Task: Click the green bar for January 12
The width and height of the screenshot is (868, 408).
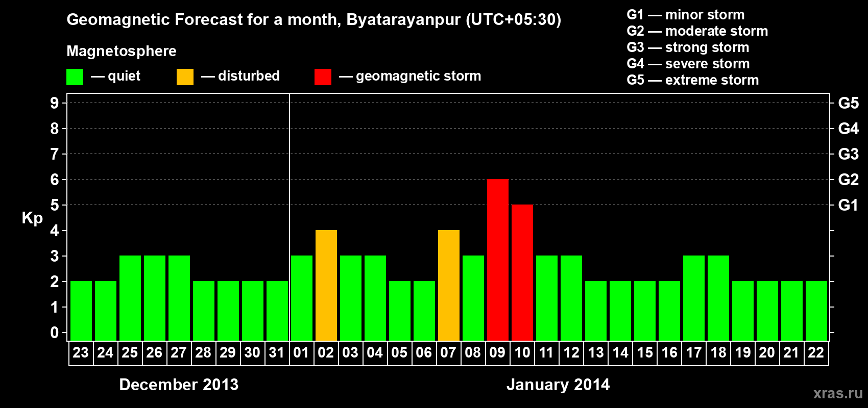Action: (x=571, y=298)
